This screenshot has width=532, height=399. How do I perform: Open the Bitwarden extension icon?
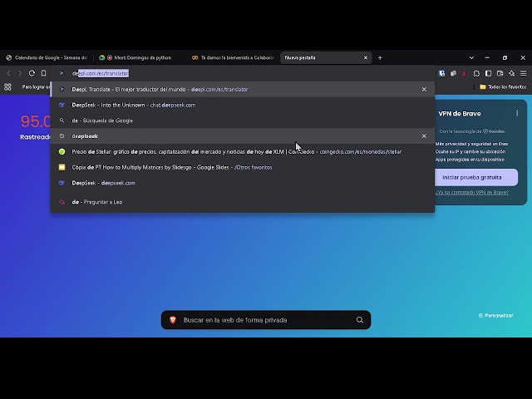click(441, 73)
